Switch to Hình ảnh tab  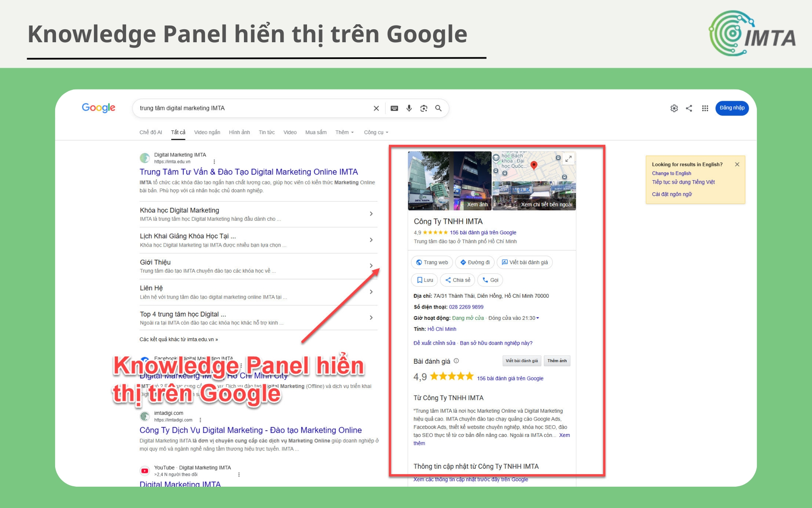click(239, 133)
